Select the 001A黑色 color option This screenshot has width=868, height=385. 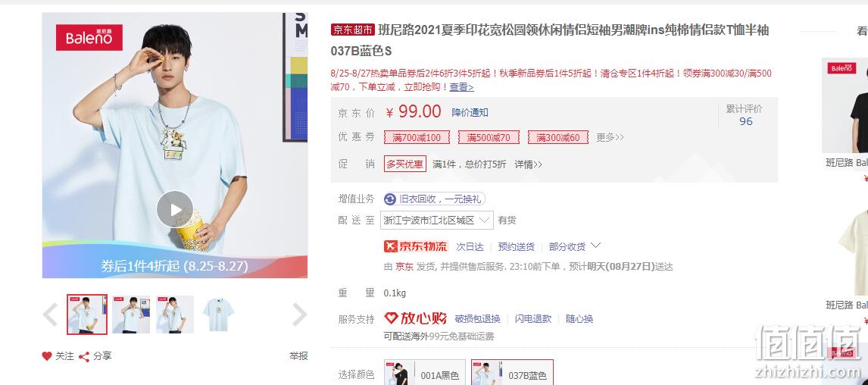coord(425,374)
